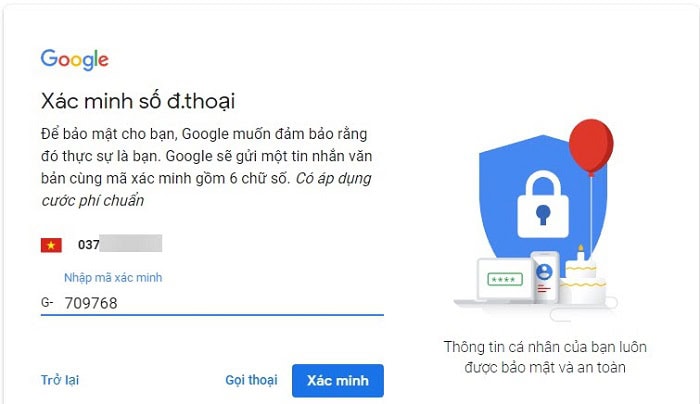Click the candle on the cake
Image resolution: width=700 pixels, height=404 pixels.
(x=581, y=252)
